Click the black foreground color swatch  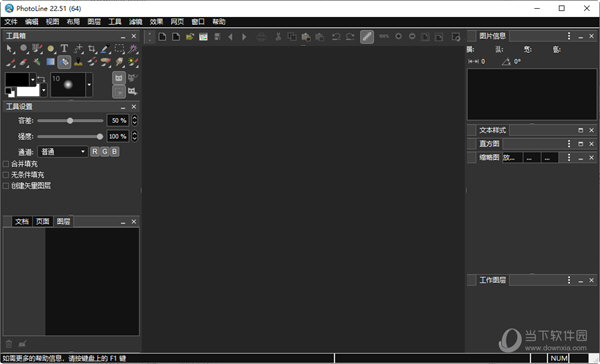coord(18,79)
